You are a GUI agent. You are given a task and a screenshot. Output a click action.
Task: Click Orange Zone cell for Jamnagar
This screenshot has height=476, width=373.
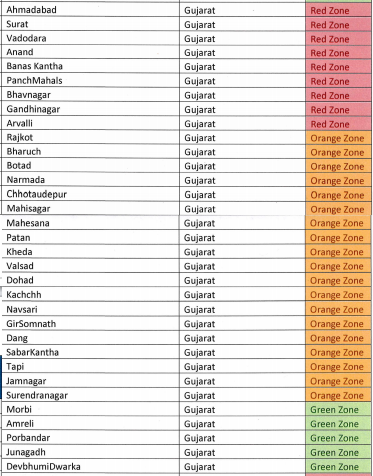339,381
